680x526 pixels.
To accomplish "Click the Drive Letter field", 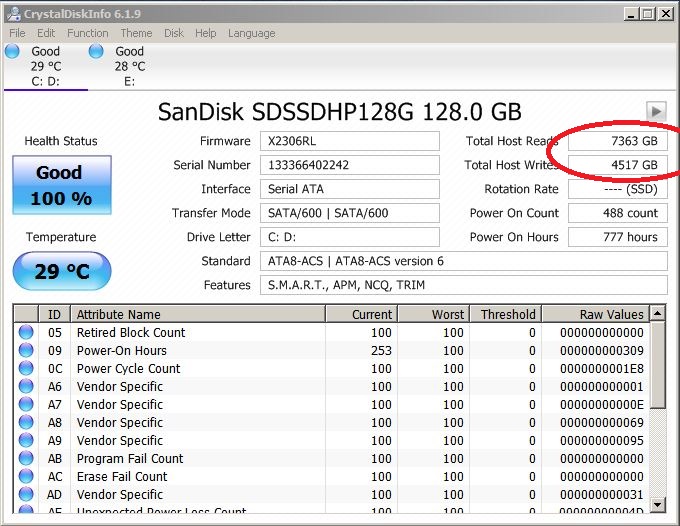I will click(x=350, y=237).
